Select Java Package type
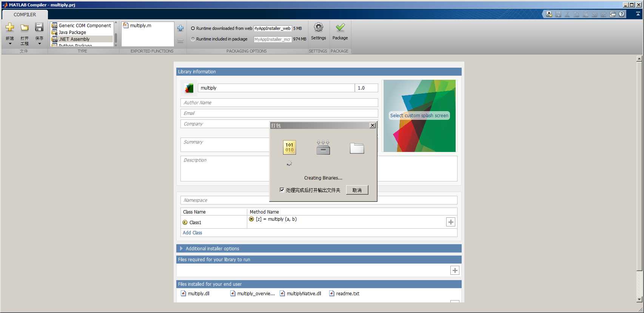 pyautogui.click(x=82, y=32)
